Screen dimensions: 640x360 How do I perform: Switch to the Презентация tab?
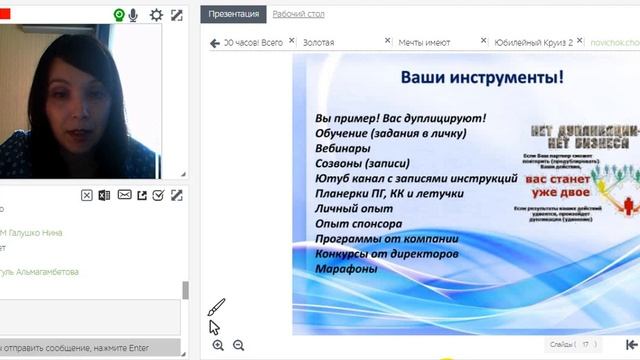pyautogui.click(x=233, y=14)
